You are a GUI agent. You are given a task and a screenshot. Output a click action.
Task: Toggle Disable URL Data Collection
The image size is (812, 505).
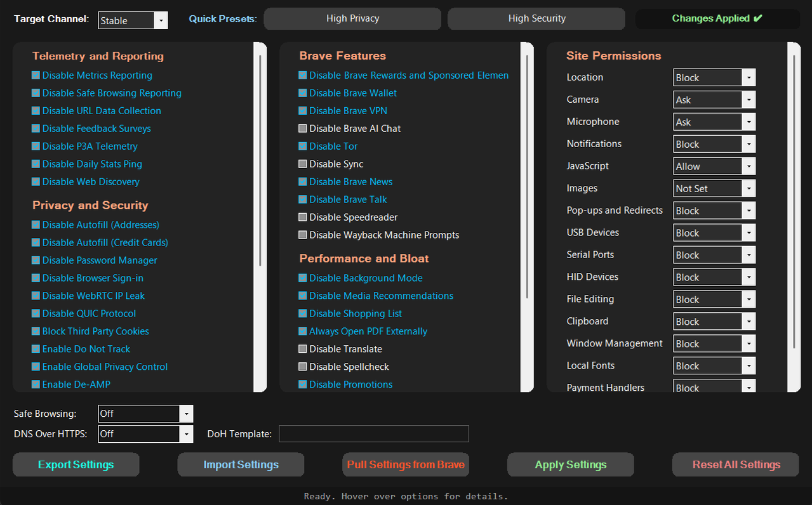tap(97, 111)
